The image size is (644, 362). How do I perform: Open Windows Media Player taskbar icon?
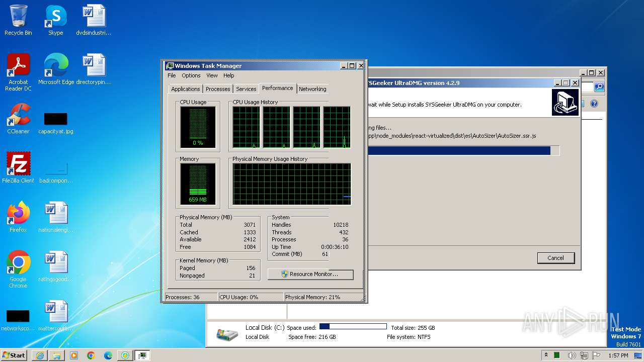(x=74, y=355)
